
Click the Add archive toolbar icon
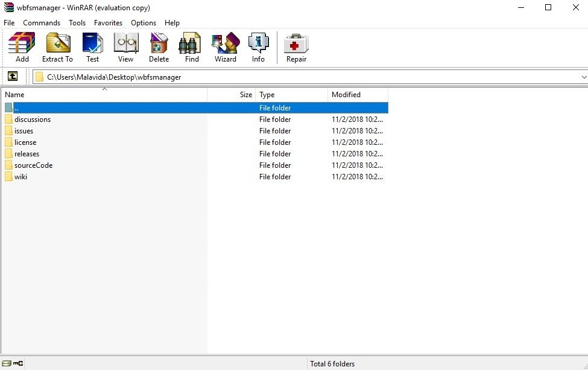[22, 42]
